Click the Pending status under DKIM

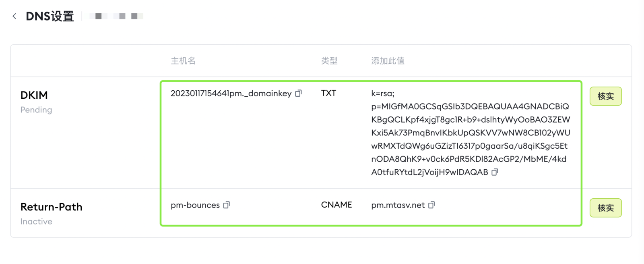[x=36, y=110]
